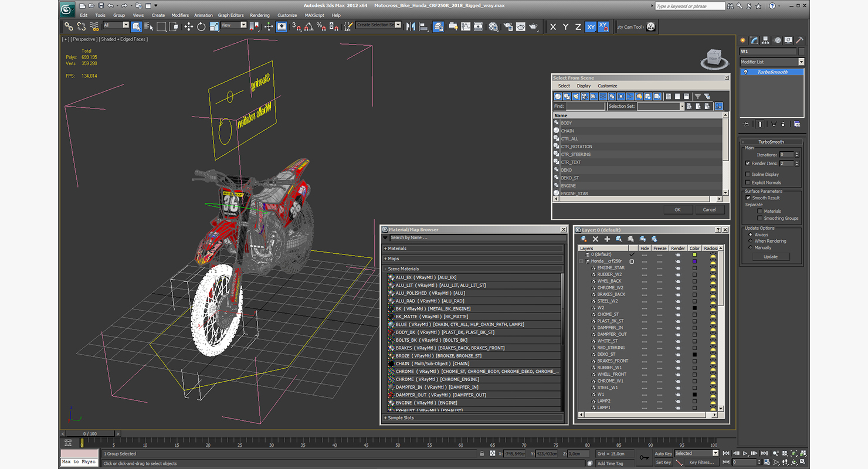
Task: Click Cancel in Select From Scene dialog
Action: [x=710, y=209]
